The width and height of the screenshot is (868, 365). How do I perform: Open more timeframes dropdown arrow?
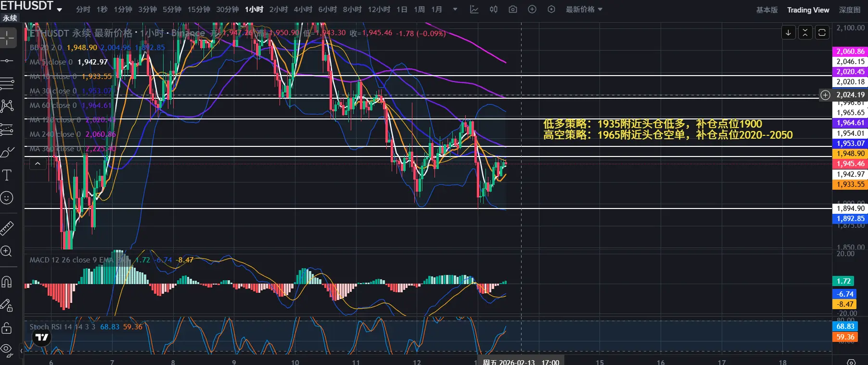click(455, 9)
